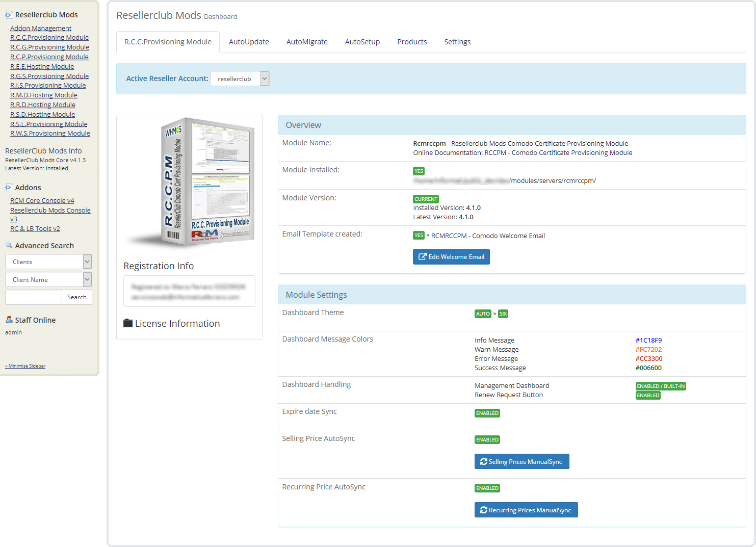Click the Registration Info heading
Screen dimensions: 756x547
tap(159, 266)
